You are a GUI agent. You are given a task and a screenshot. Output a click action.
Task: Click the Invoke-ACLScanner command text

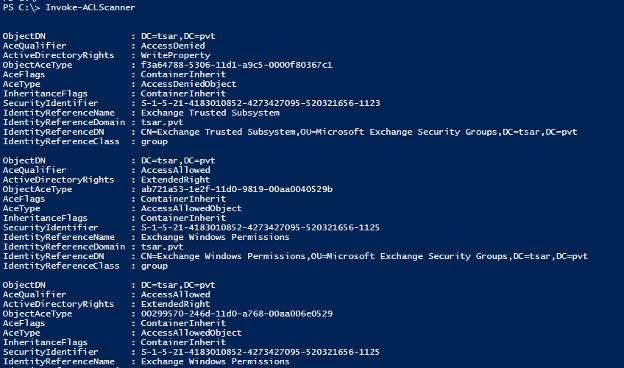click(x=90, y=7)
